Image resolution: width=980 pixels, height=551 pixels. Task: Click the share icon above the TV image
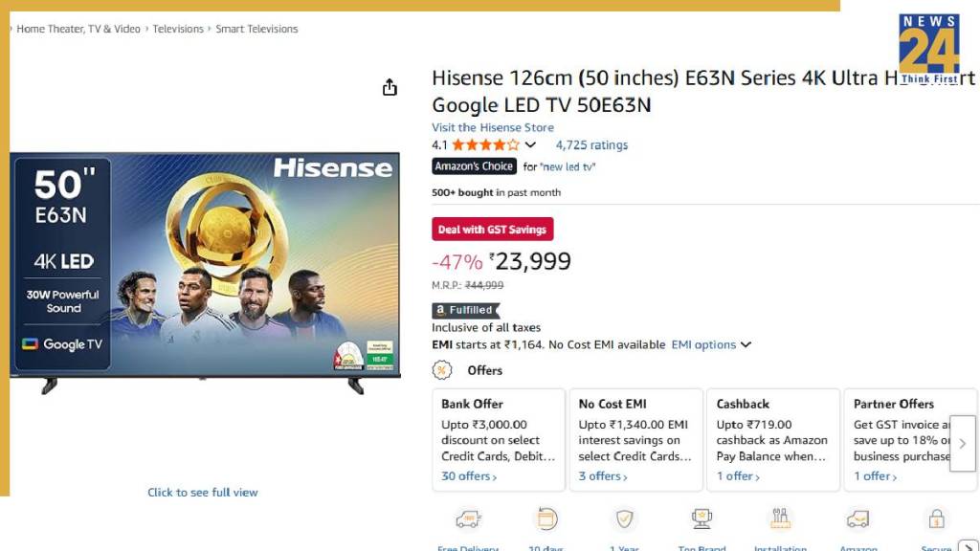pyautogui.click(x=390, y=88)
